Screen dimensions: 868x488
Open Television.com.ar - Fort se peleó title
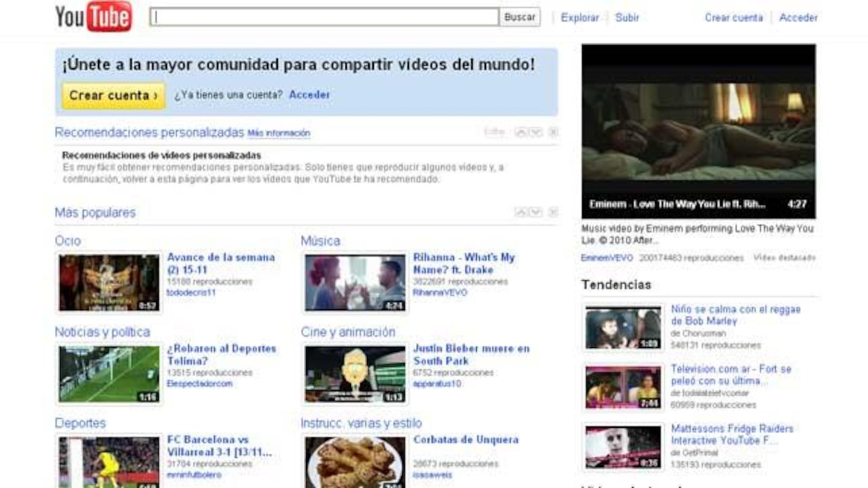pyautogui.click(x=731, y=375)
